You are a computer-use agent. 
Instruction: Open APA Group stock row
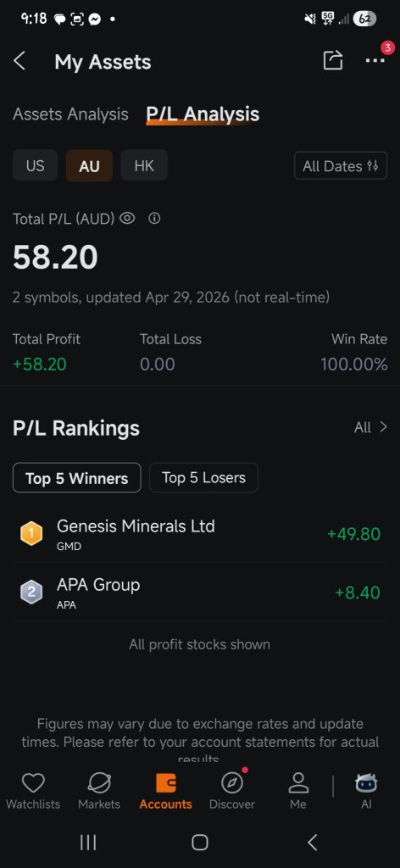pos(200,593)
